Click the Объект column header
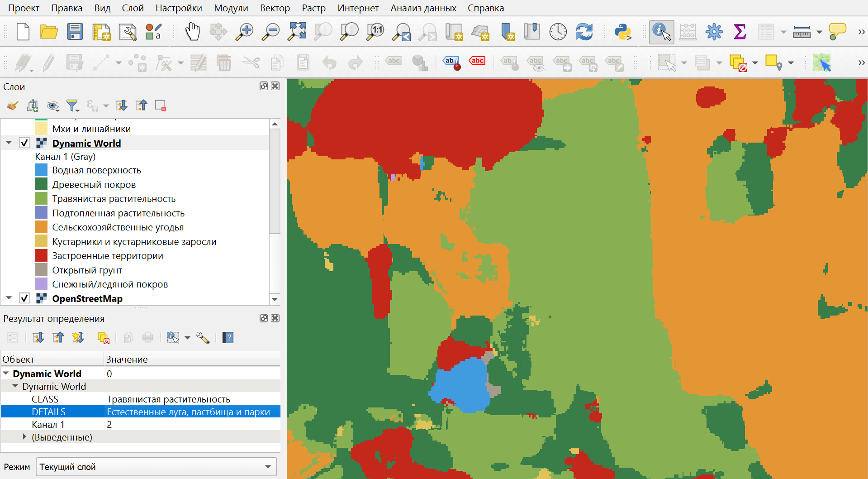 pos(52,359)
